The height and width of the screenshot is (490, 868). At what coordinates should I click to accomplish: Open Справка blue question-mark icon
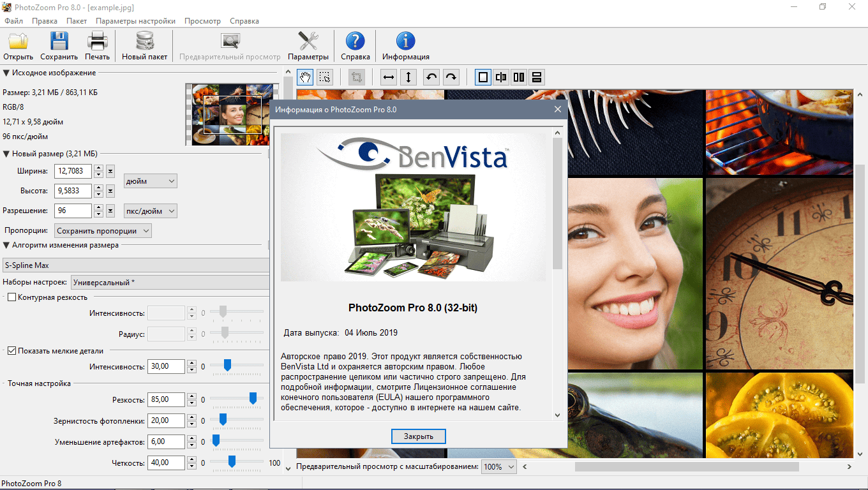click(x=355, y=41)
